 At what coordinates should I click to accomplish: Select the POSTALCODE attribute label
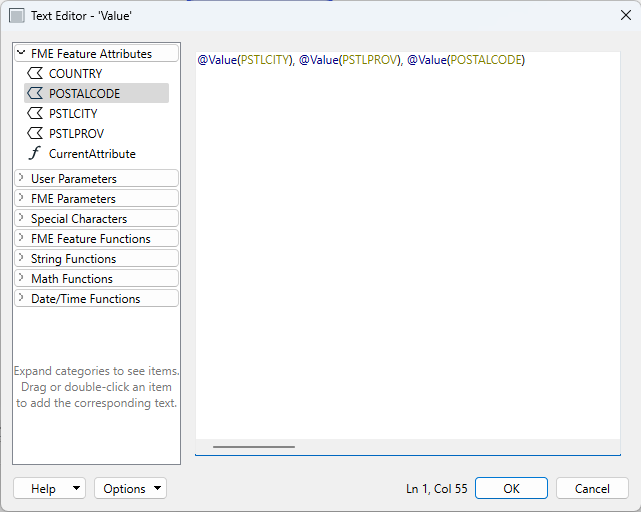(x=85, y=94)
